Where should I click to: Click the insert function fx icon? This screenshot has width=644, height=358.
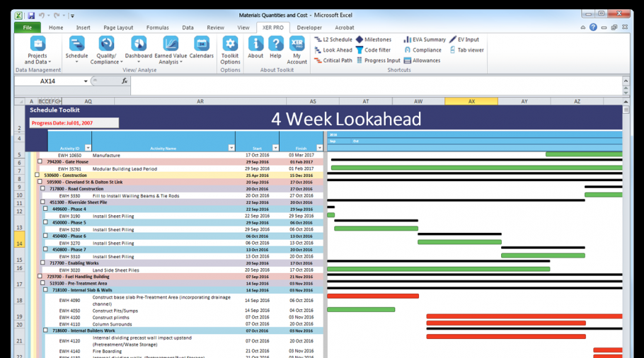pyautogui.click(x=125, y=81)
